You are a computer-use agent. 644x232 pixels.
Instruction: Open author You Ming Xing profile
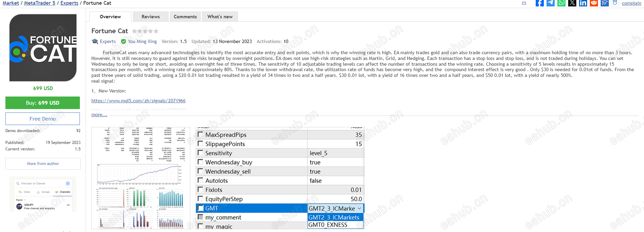tap(142, 41)
